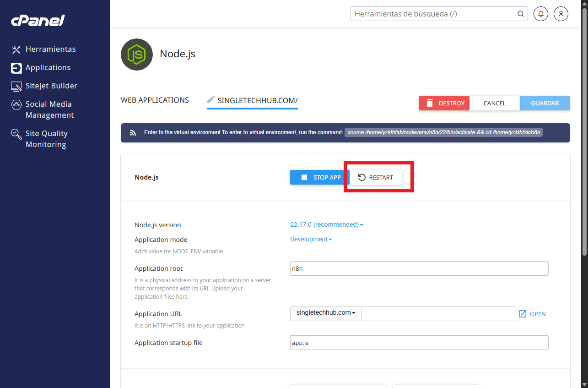Viewport: 588px width, 388px height.
Task: Open Social Media Management in the sidebar
Action: 49,109
